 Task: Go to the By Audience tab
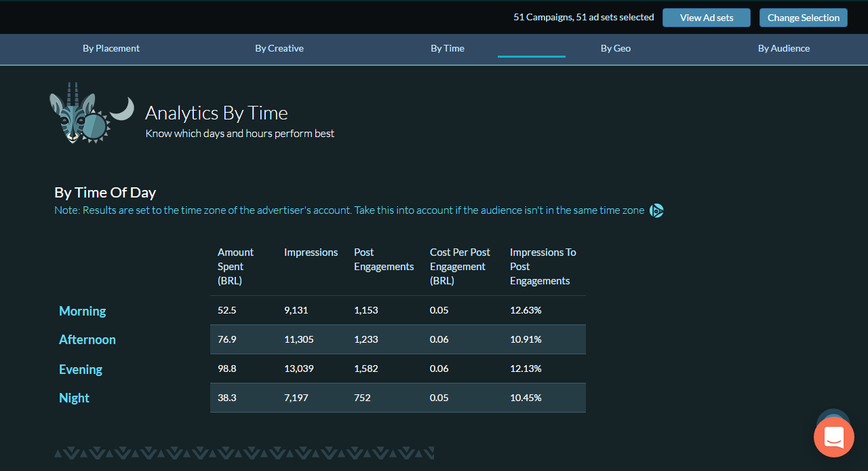click(784, 48)
